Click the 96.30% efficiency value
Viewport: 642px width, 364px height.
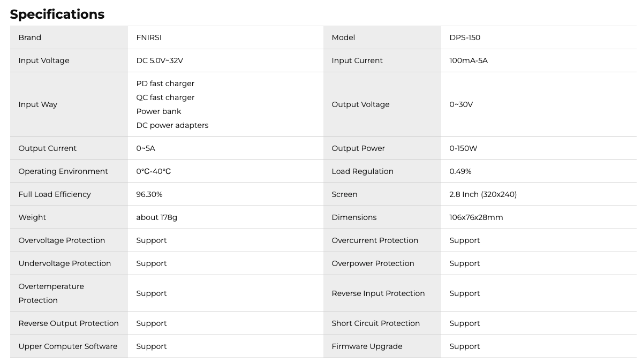coord(149,194)
